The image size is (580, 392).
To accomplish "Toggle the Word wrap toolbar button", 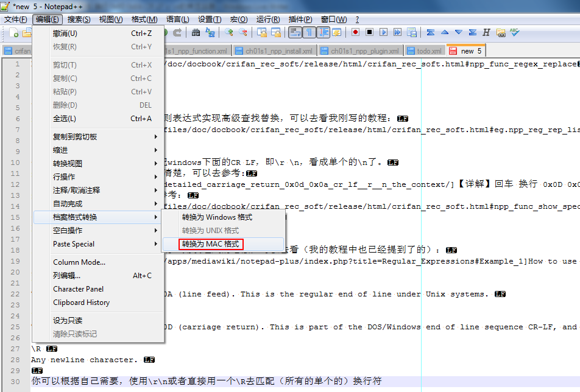I will (295, 32).
